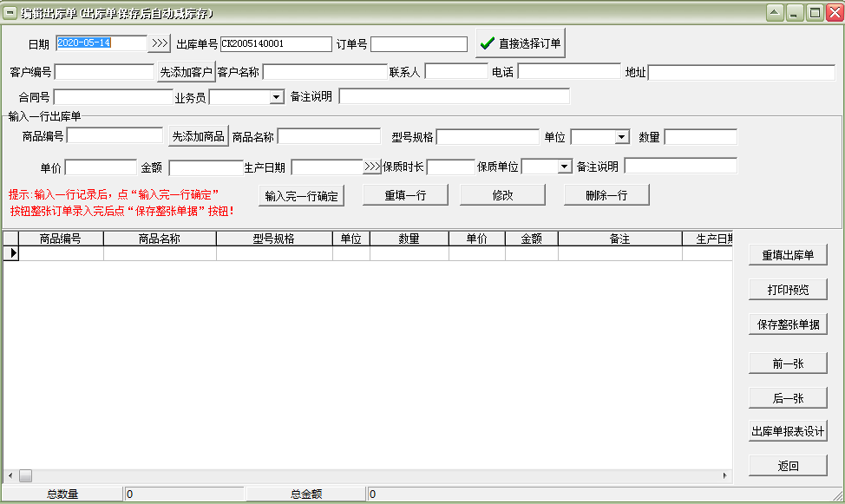Click the 联系人 input field
845x504 pixels.
(456, 71)
